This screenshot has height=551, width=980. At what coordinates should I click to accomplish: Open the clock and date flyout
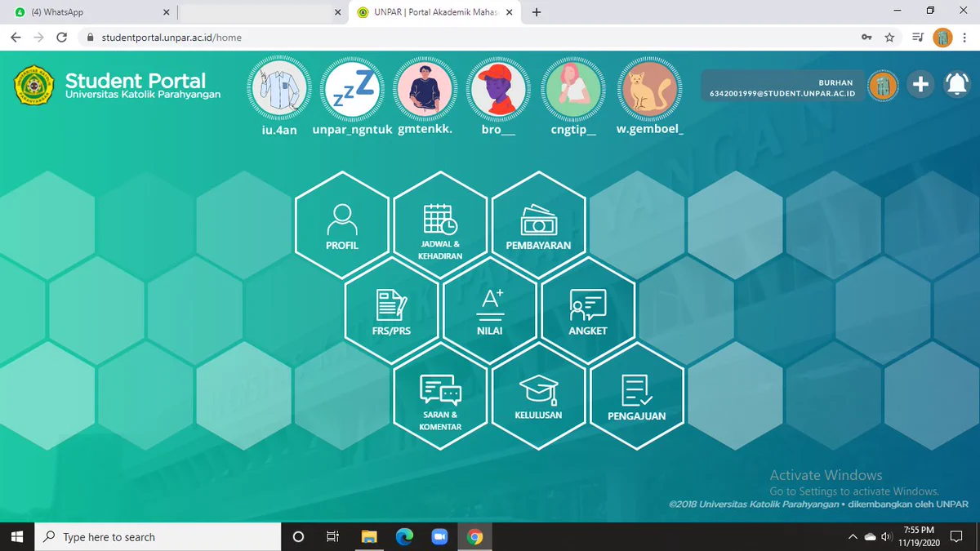(919, 536)
